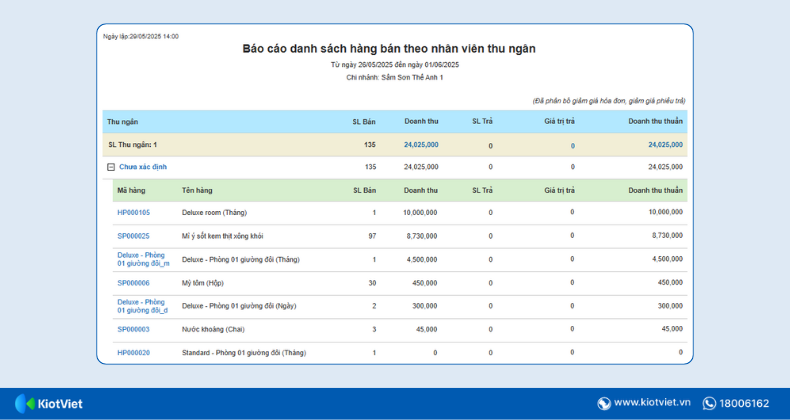Open product code Deluxe - Phòng 01 giường đôi_m

[143, 259]
